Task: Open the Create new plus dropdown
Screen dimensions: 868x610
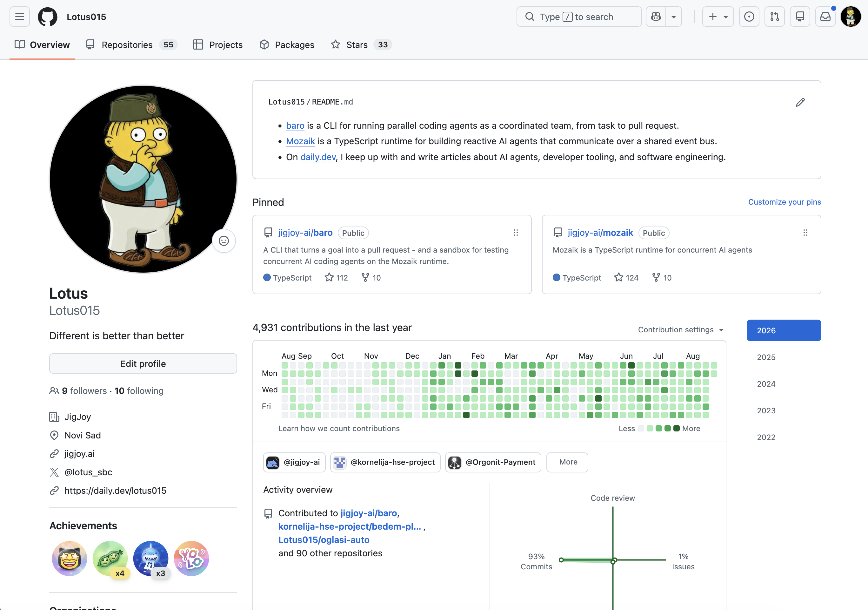Action: point(718,17)
